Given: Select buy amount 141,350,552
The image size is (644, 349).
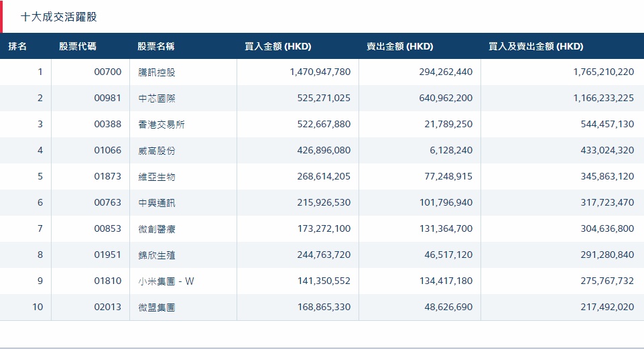Looking at the screenshot, I should pos(324,281).
